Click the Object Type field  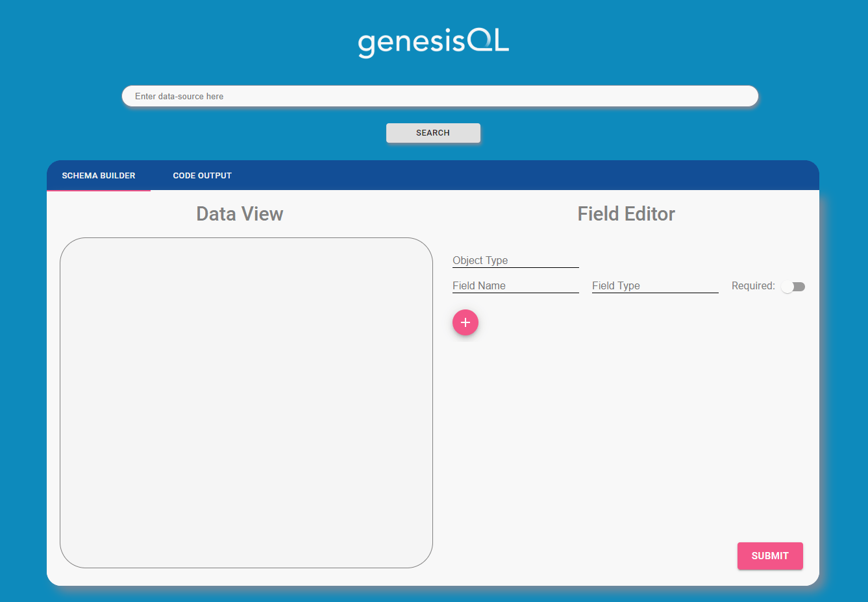pos(515,260)
